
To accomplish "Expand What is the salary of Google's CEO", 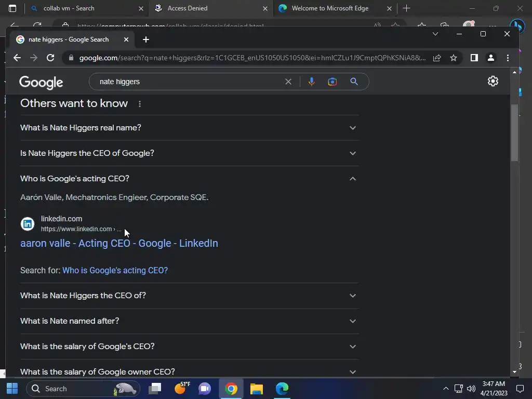I will point(189,347).
